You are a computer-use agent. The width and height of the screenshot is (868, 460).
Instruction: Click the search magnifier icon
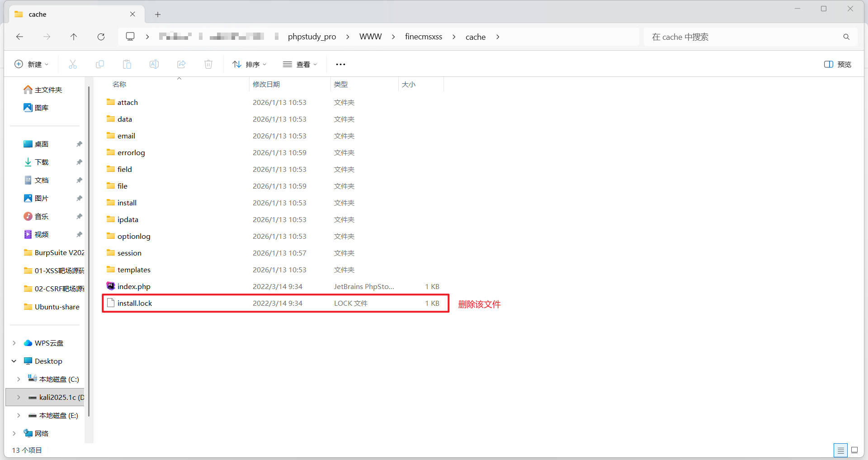pos(846,37)
